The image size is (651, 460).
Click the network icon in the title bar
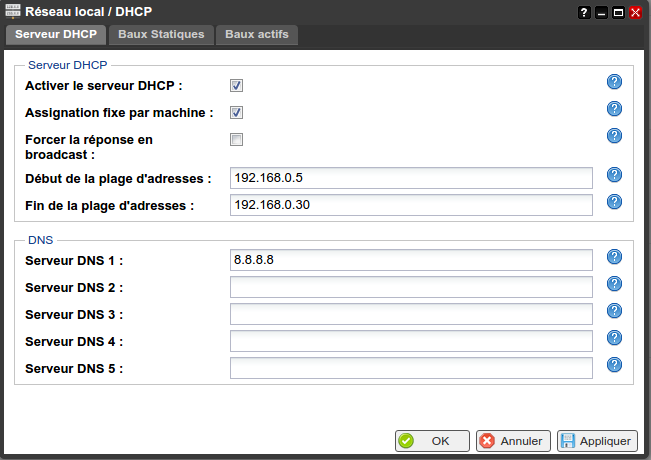[x=12, y=11]
